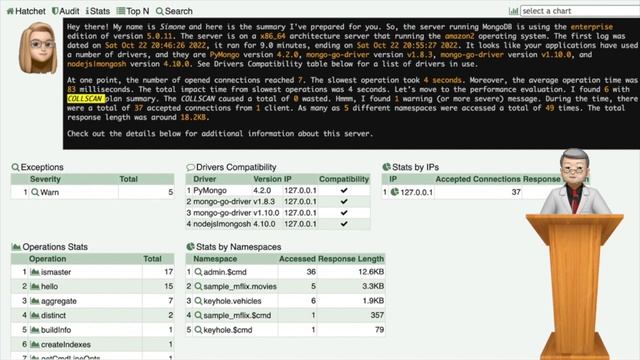Click the Severity column header

(45, 179)
